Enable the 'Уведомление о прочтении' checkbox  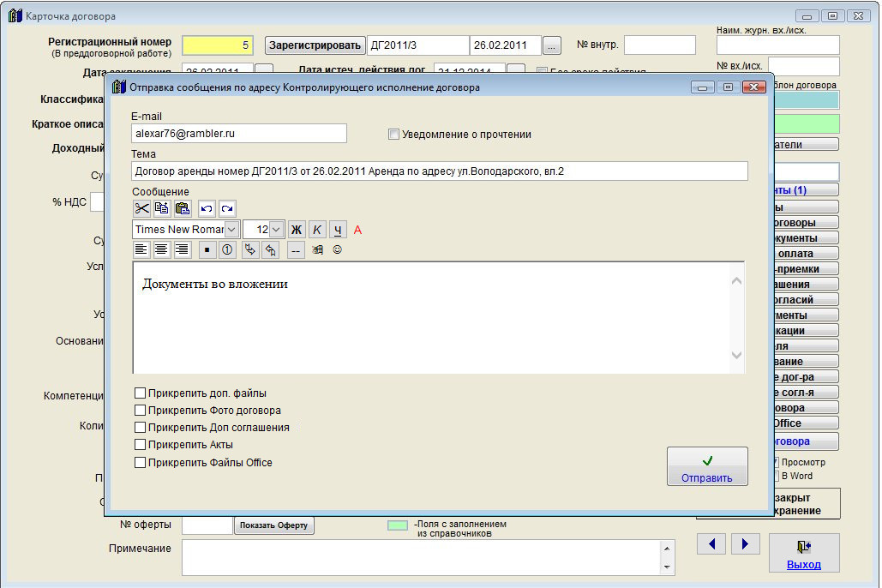(x=394, y=135)
